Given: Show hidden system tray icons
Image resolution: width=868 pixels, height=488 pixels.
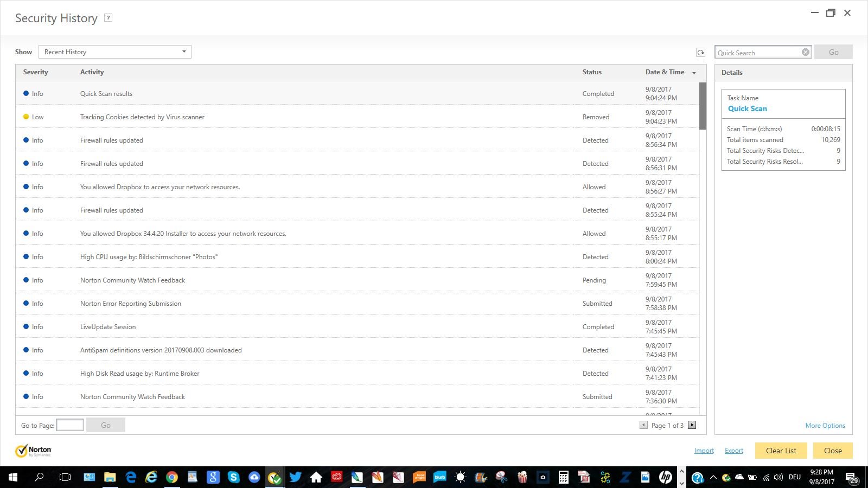Looking at the screenshot, I should click(x=713, y=477).
